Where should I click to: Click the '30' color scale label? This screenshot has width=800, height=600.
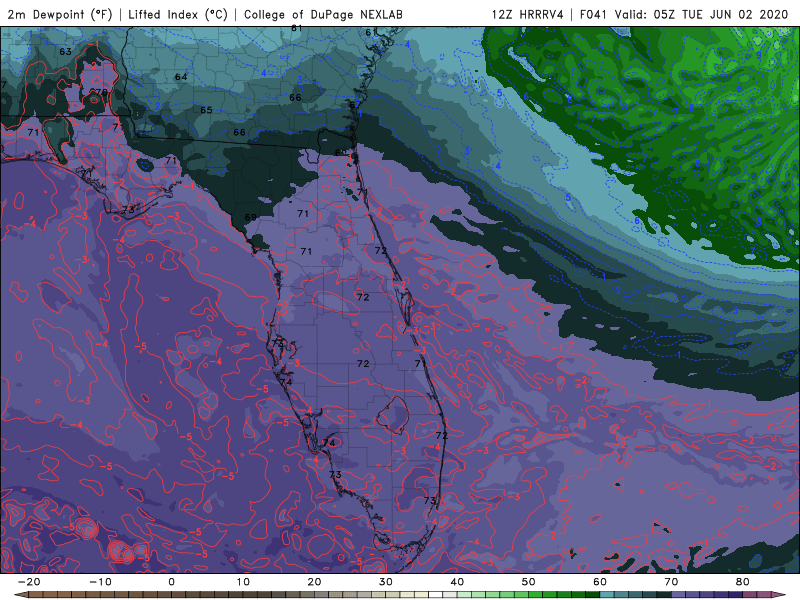(x=386, y=582)
